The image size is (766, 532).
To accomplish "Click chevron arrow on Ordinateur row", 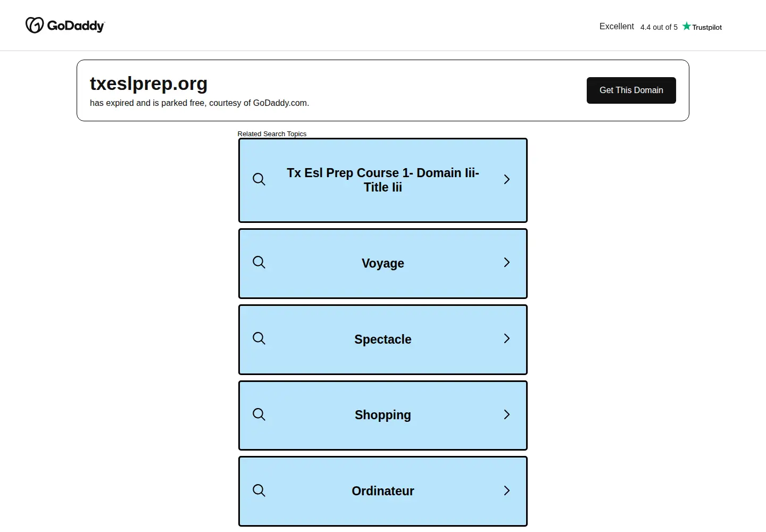I will click(506, 491).
